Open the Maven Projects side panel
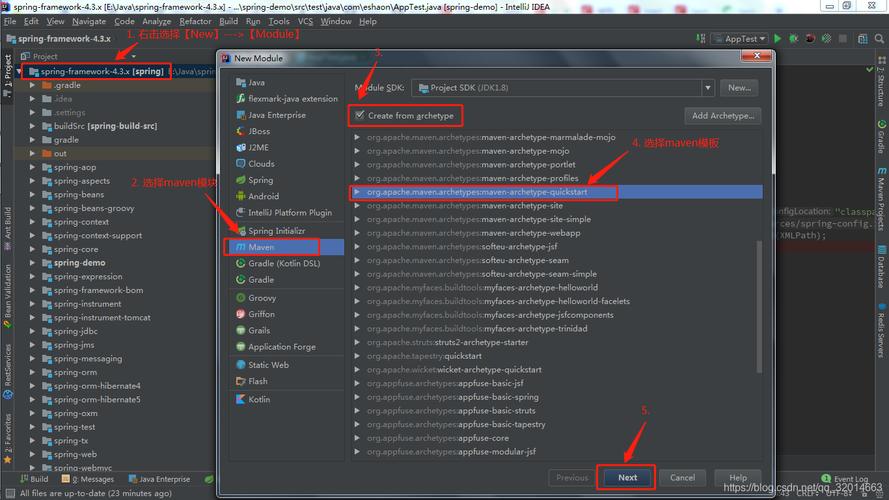889x500 pixels. 881,200
